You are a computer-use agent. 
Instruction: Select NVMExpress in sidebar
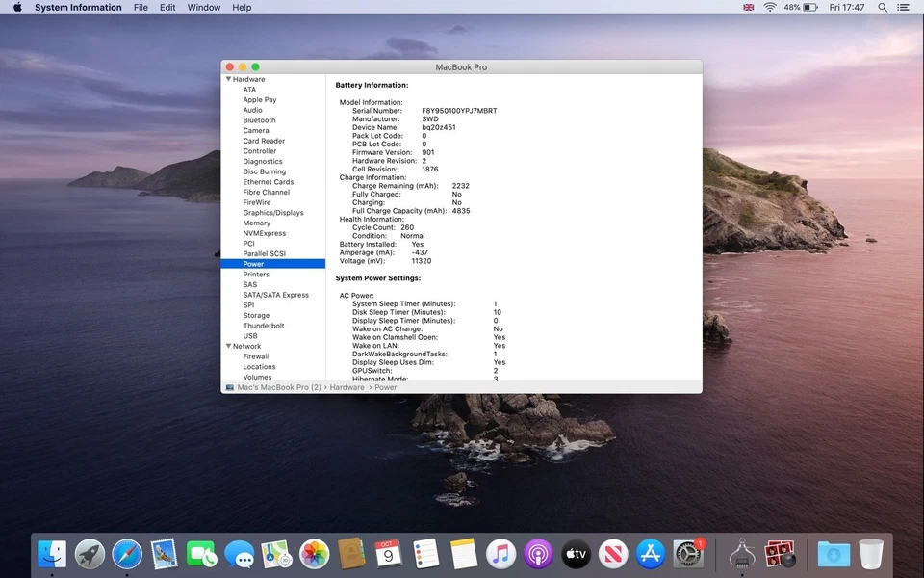(265, 233)
